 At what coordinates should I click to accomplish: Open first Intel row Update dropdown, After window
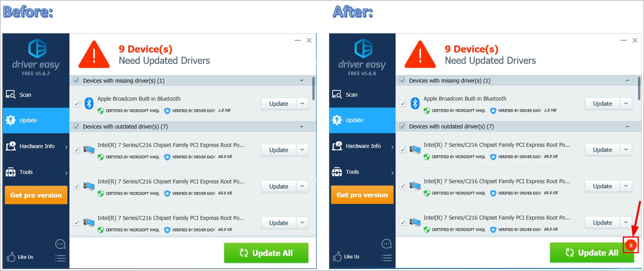click(626, 149)
